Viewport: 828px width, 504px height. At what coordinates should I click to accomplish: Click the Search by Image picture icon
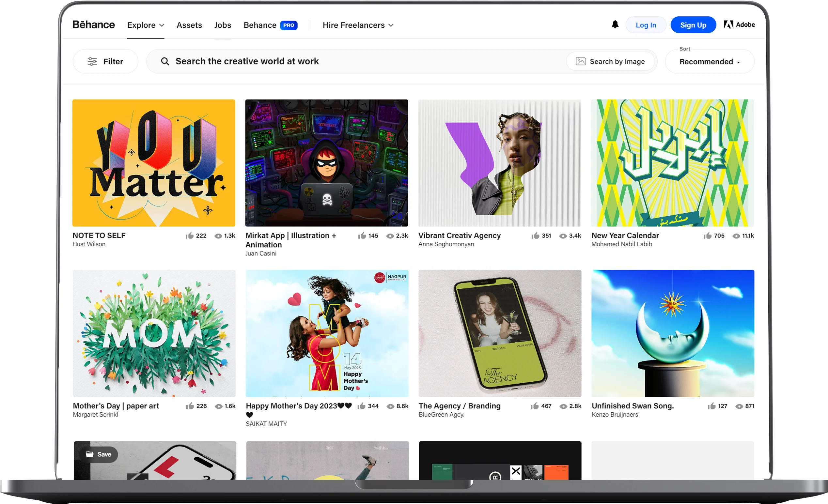[x=581, y=61]
